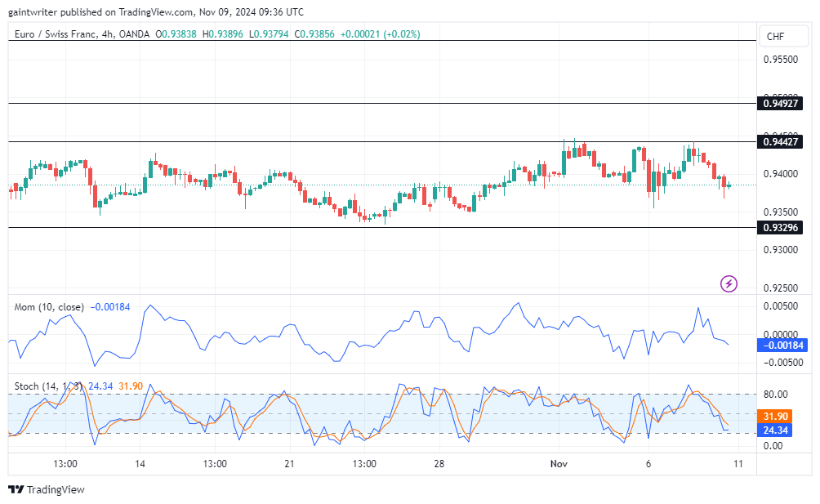
Task: Click the low price value L0.93794
Action: click(269, 34)
